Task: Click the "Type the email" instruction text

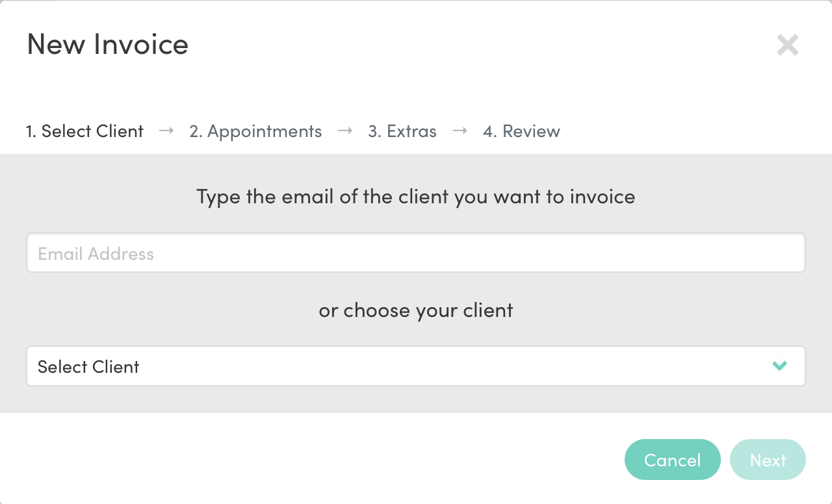Action: 415,196
